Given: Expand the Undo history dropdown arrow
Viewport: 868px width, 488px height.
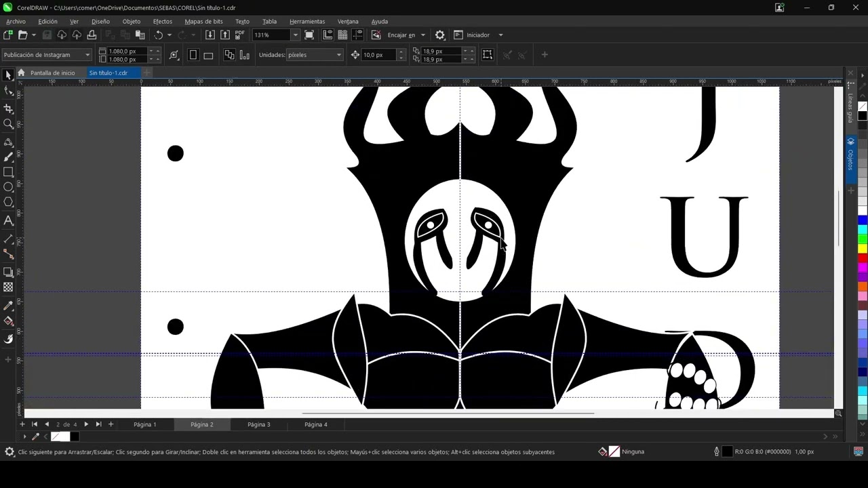Looking at the screenshot, I should click(x=169, y=35).
